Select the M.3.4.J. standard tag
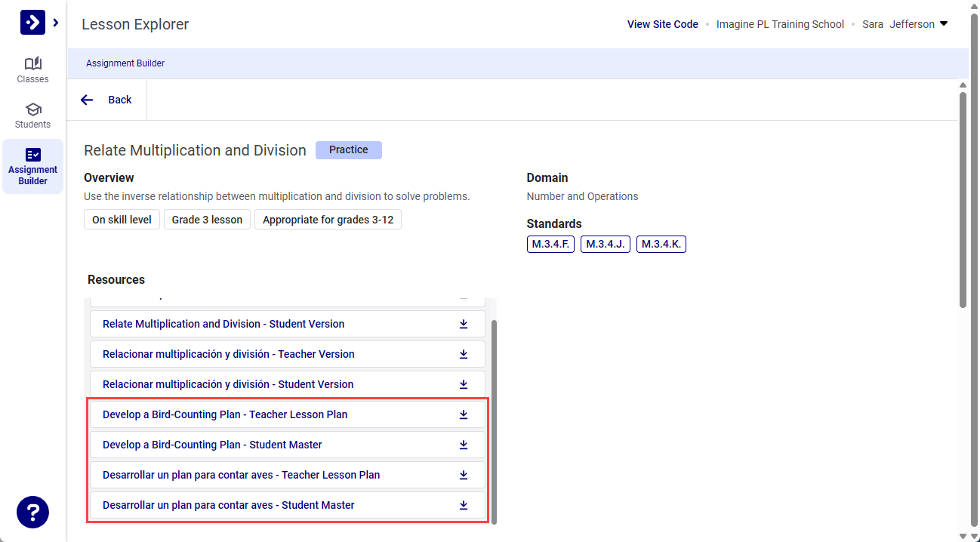This screenshot has height=542, width=980. (x=605, y=244)
